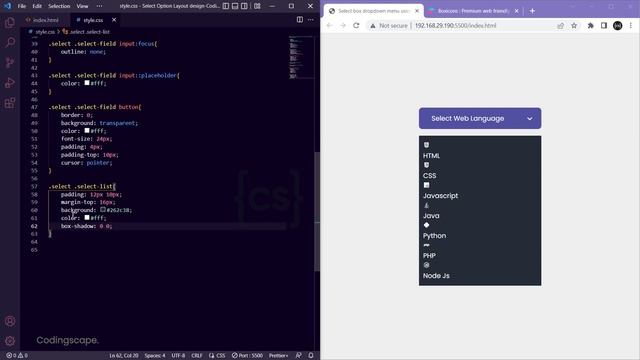Screen dimensions: 640x360
Task: Open the Search view in activity bar
Action: 10,42
